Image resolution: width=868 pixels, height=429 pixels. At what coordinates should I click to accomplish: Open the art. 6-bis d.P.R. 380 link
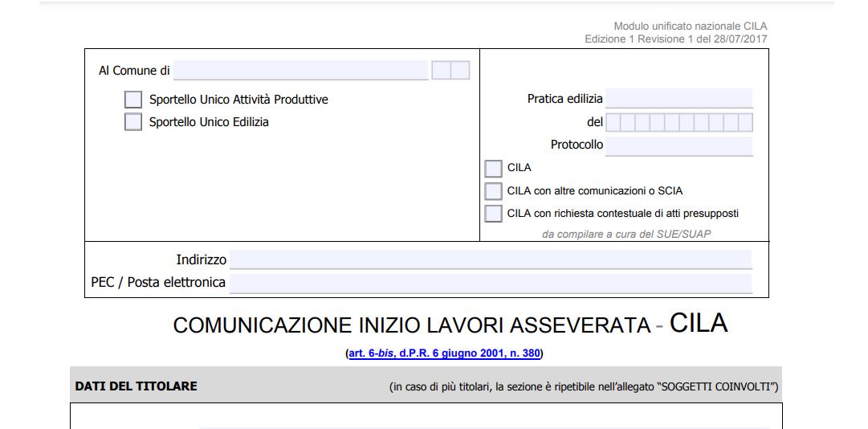coord(444,353)
